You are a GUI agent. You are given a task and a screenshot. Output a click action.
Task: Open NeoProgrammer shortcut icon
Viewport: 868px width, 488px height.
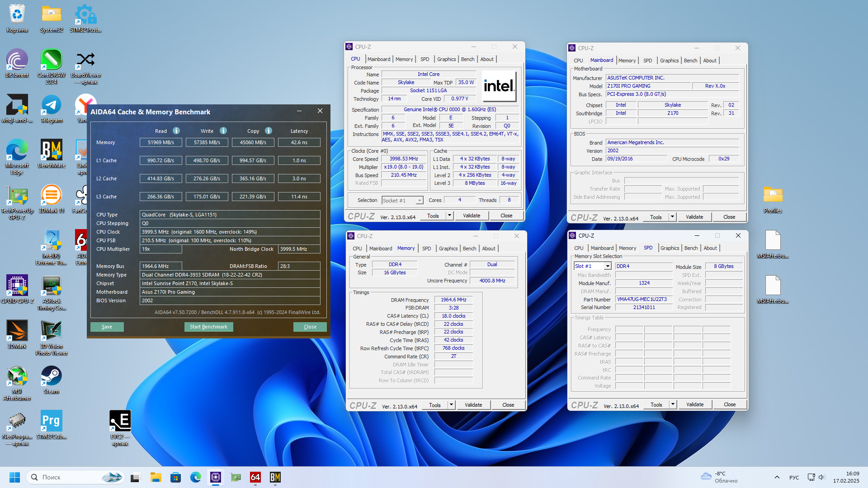pyautogui.click(x=17, y=428)
